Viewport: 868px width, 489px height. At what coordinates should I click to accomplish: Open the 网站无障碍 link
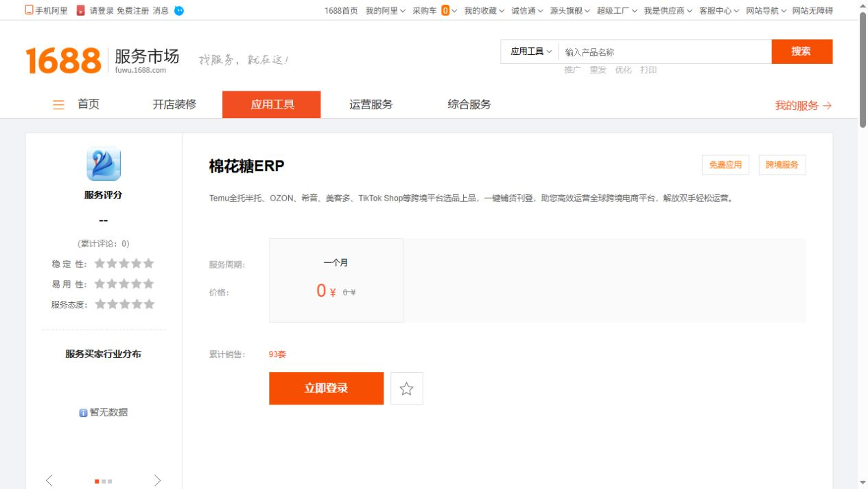coord(812,10)
